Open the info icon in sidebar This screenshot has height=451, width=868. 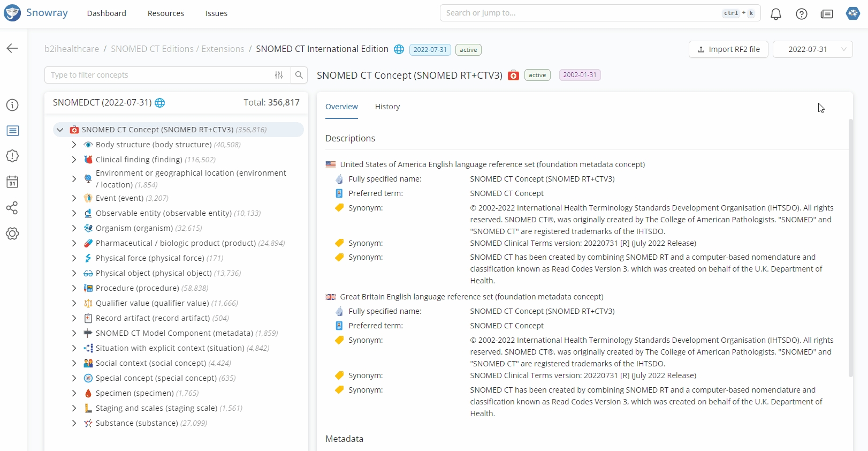12,105
